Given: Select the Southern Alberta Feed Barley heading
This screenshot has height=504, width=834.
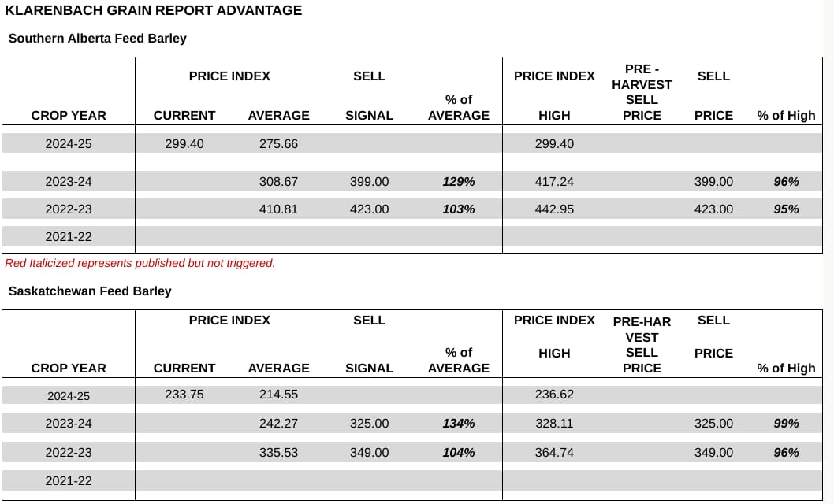Looking at the screenshot, I should coord(98,38).
